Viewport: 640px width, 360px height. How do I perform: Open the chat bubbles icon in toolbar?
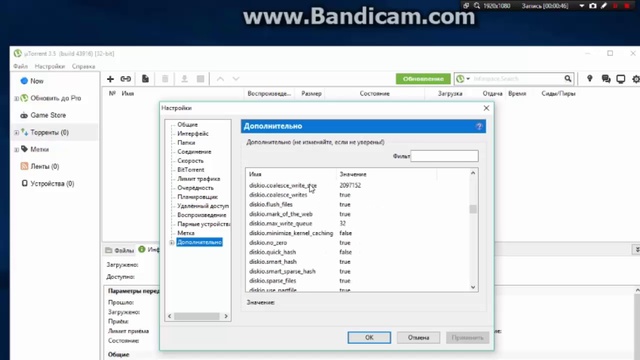606,79
